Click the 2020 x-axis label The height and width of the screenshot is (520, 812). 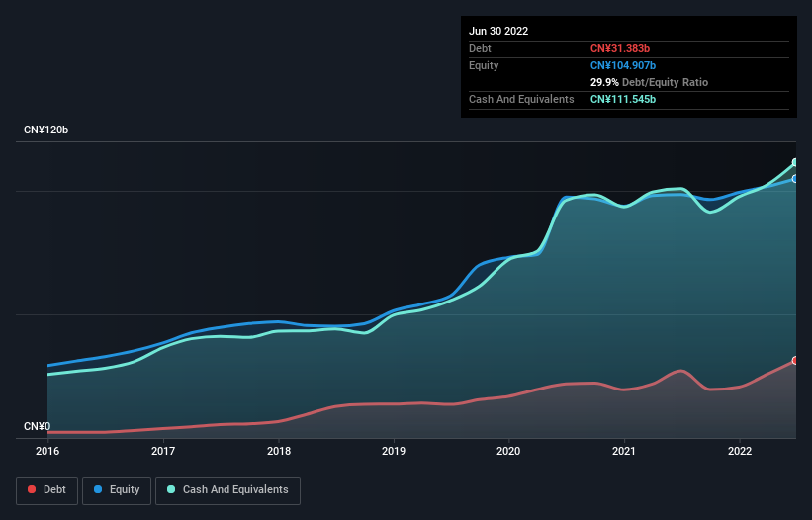508,451
